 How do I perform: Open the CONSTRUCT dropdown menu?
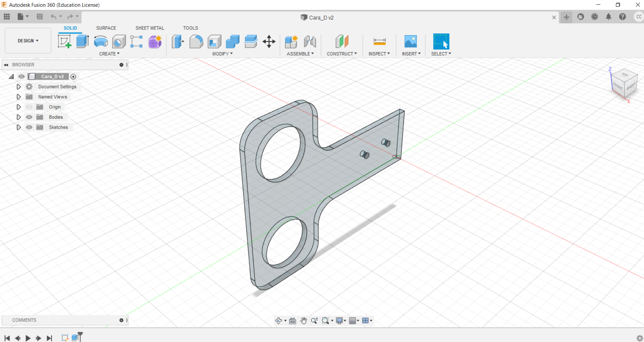pyautogui.click(x=342, y=54)
